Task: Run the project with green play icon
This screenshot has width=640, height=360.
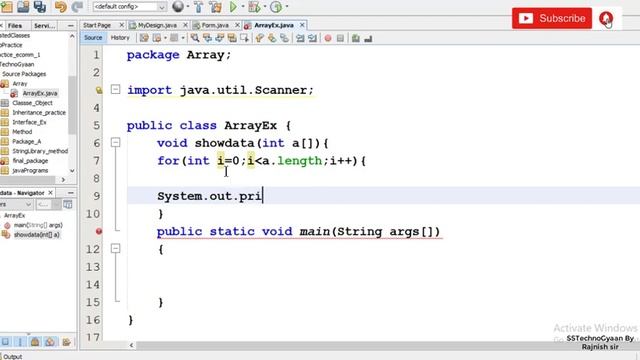Action: pyautogui.click(x=233, y=7)
